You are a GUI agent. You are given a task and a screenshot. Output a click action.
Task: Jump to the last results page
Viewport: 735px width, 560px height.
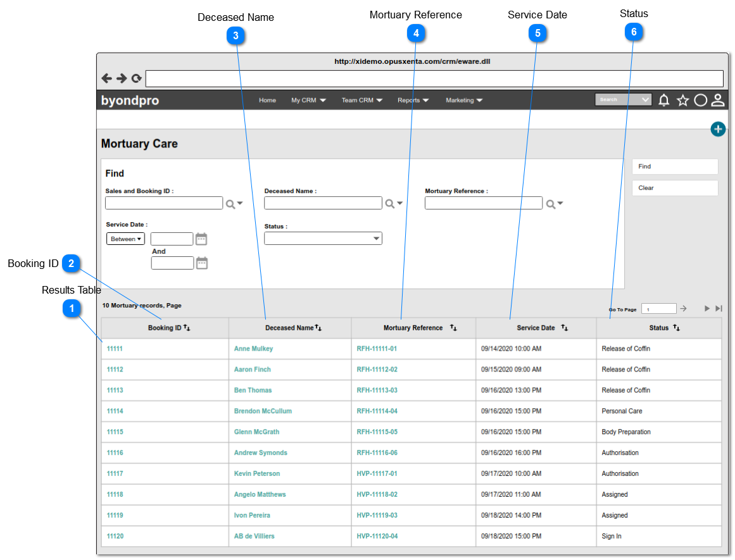click(x=719, y=308)
